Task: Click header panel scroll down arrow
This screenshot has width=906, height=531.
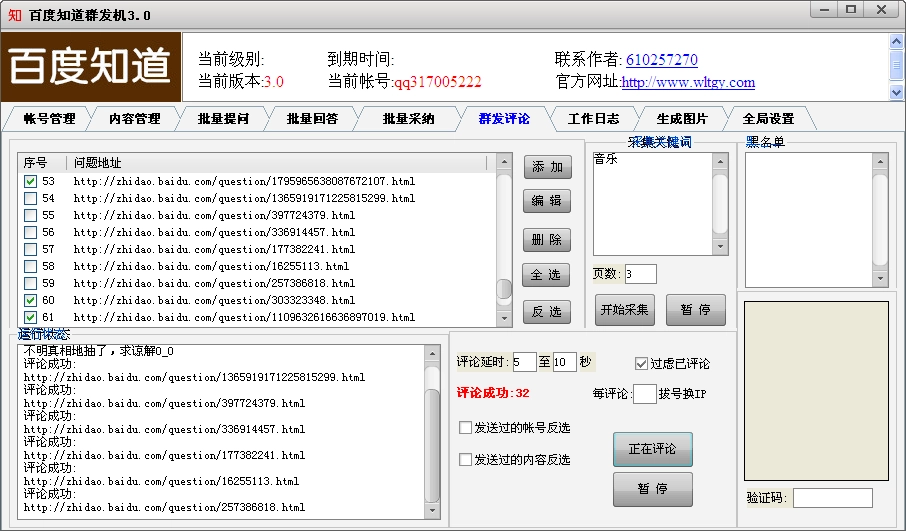Action: point(896,92)
